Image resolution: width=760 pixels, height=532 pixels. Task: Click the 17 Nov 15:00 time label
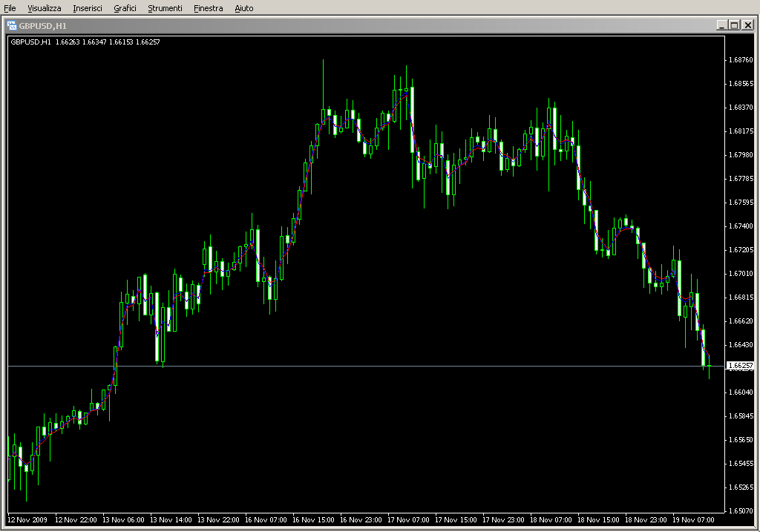[x=456, y=520]
